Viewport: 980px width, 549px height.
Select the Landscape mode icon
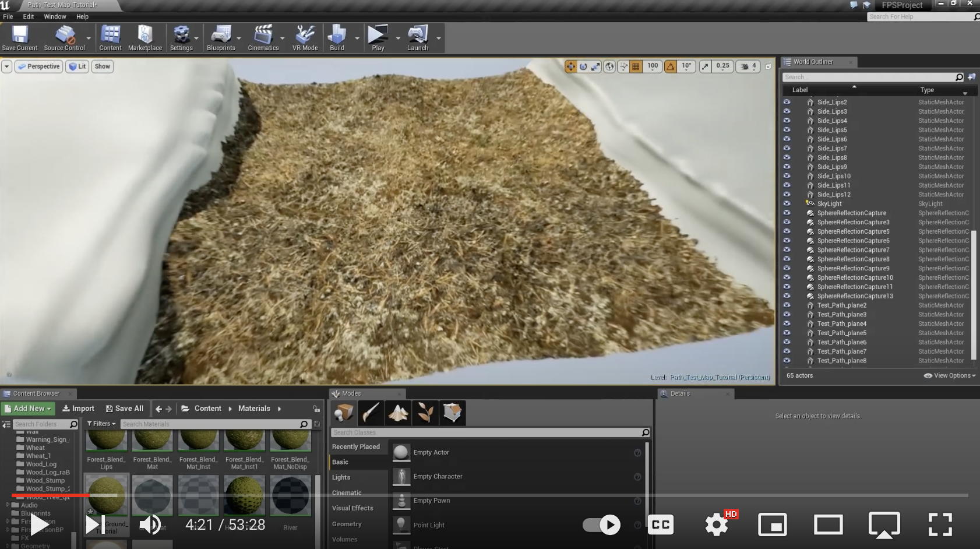point(398,413)
